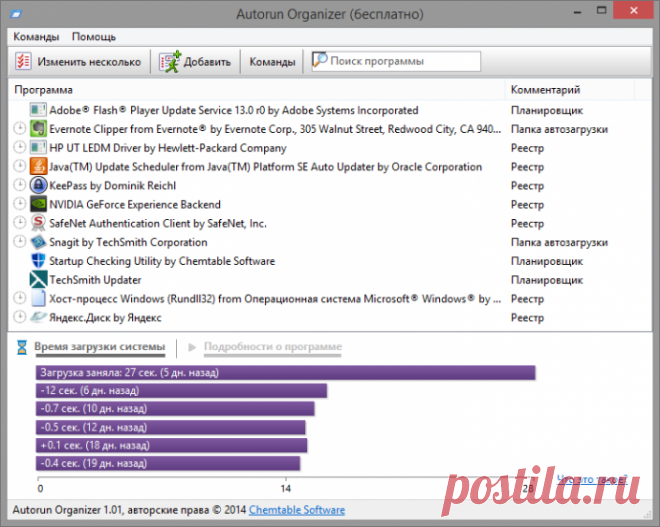Click the clock icon beside Evernote Clipper
Image resolution: width=660 pixels, height=527 pixels.
tap(19, 128)
